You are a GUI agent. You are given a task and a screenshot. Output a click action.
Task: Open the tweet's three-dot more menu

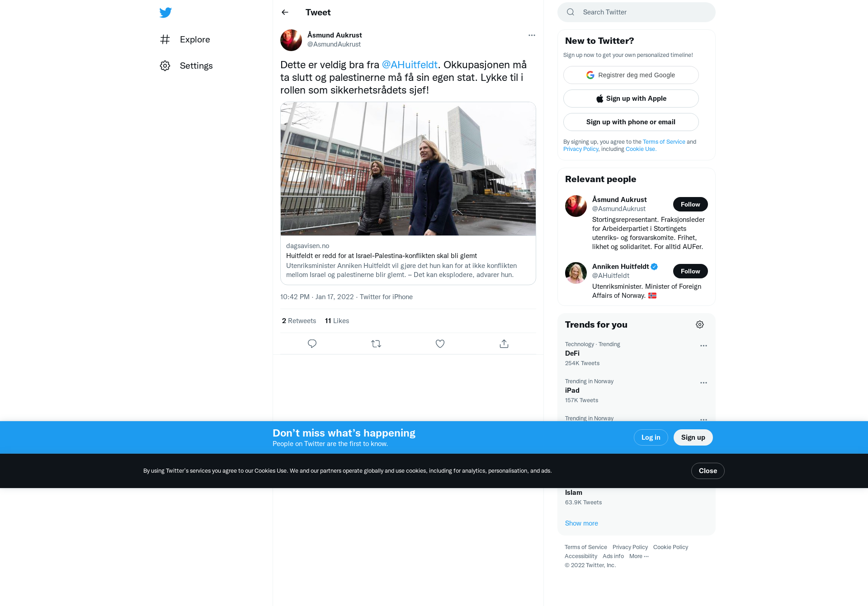pyautogui.click(x=532, y=35)
